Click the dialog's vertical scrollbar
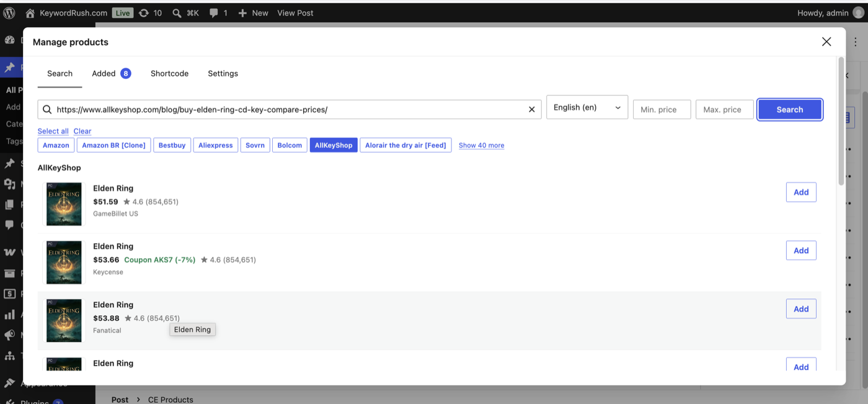The image size is (868, 404). (x=841, y=121)
